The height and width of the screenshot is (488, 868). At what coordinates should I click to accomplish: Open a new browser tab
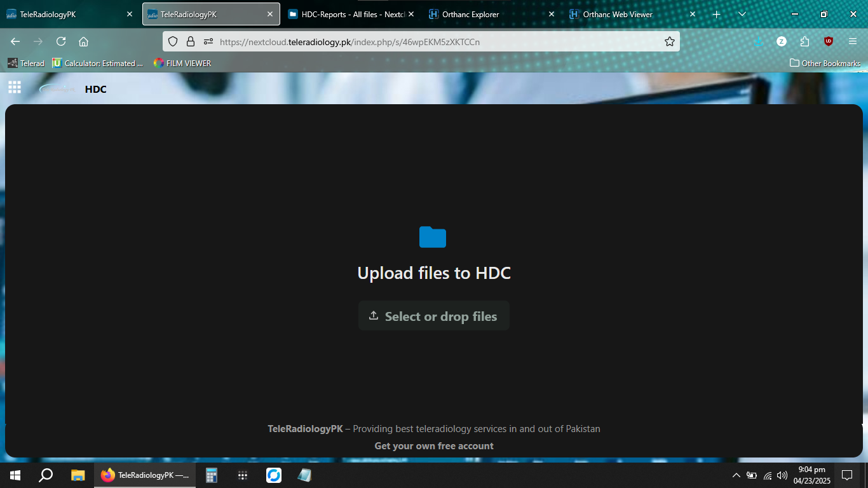click(x=716, y=14)
